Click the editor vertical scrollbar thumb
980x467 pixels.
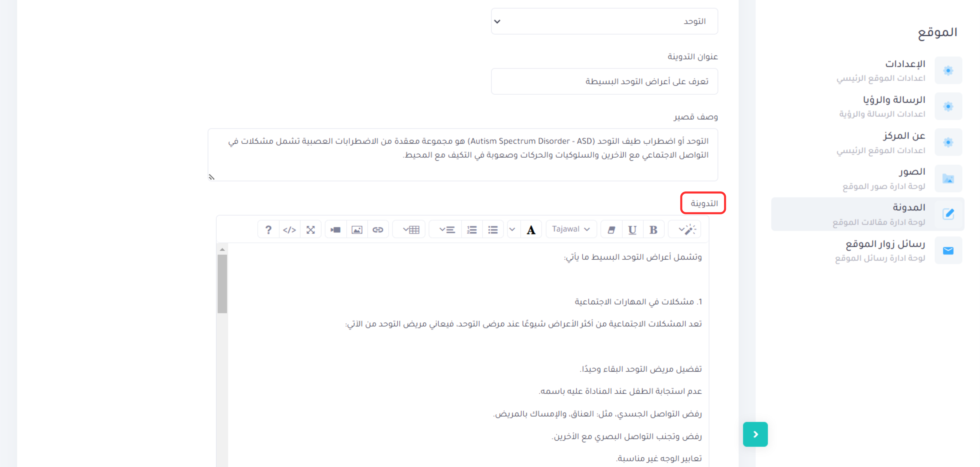pos(222,283)
